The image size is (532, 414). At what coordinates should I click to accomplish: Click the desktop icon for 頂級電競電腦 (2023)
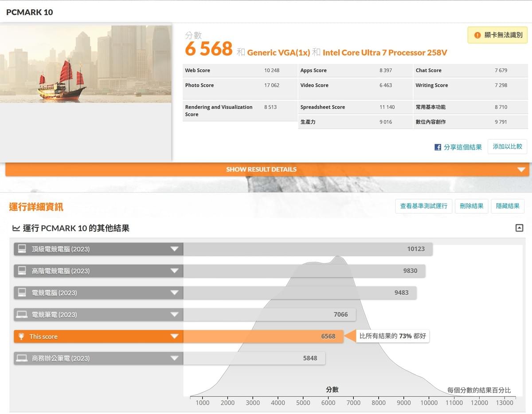click(22, 249)
